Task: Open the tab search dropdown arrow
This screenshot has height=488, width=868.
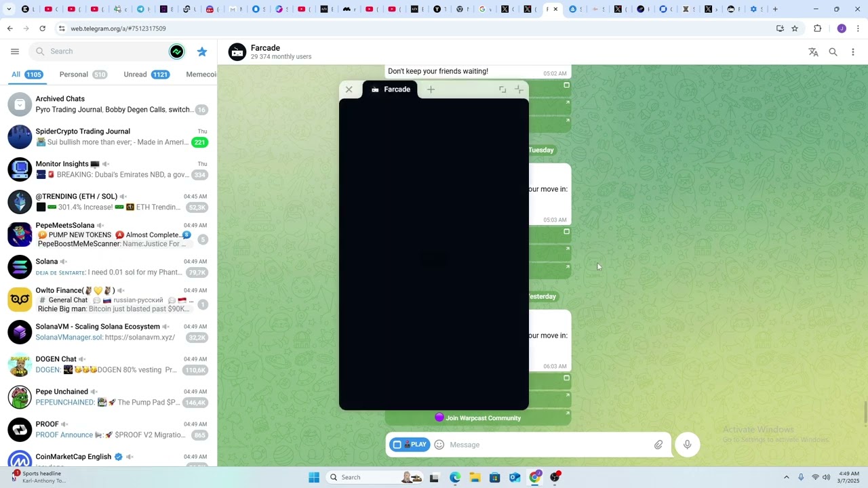Action: [9, 9]
